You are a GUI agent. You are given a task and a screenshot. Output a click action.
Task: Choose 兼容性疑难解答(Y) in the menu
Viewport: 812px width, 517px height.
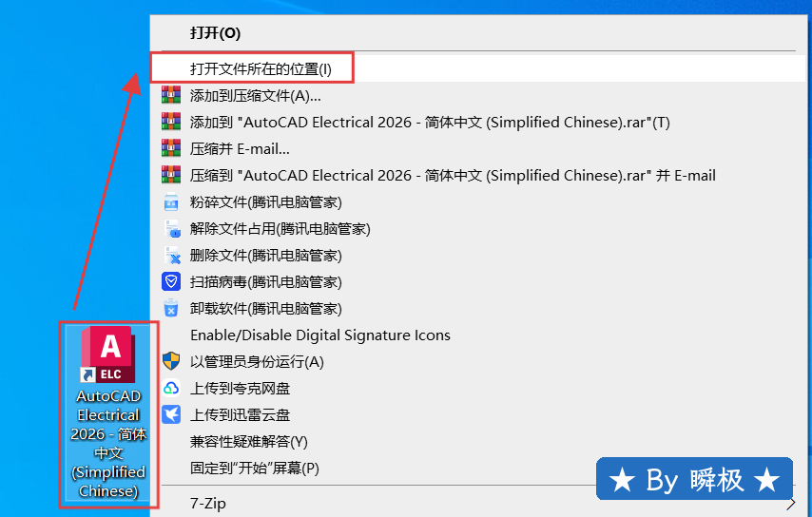(249, 441)
